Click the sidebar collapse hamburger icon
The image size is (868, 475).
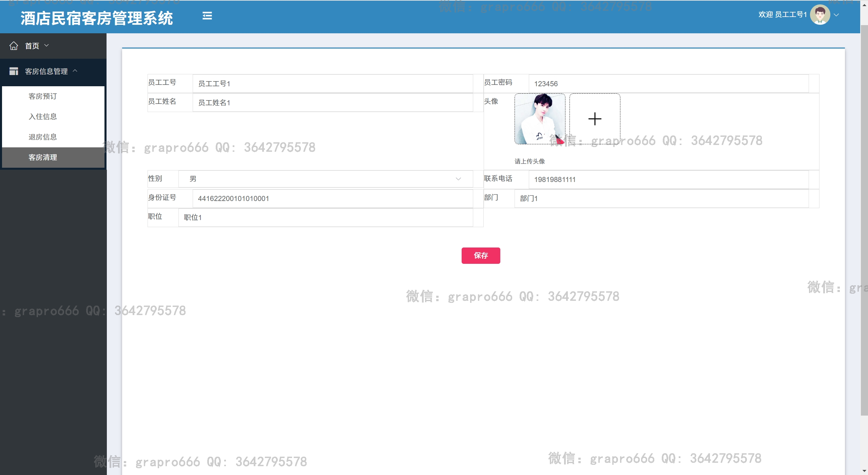click(x=207, y=16)
